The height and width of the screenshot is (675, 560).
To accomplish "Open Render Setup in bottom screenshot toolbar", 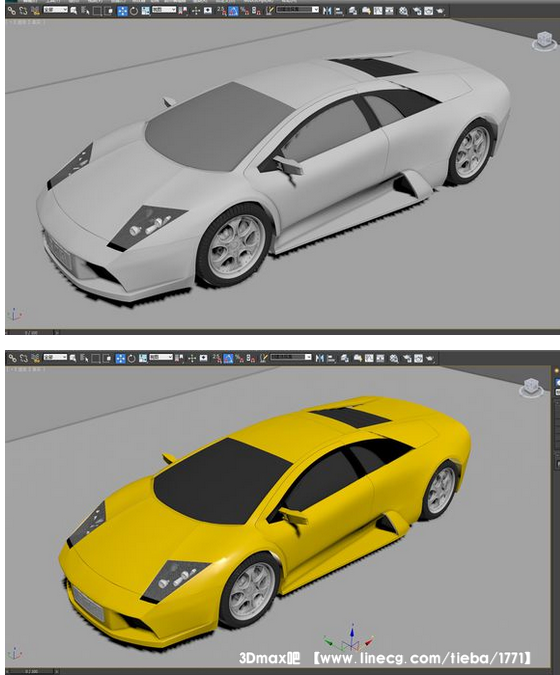I will 407,358.
